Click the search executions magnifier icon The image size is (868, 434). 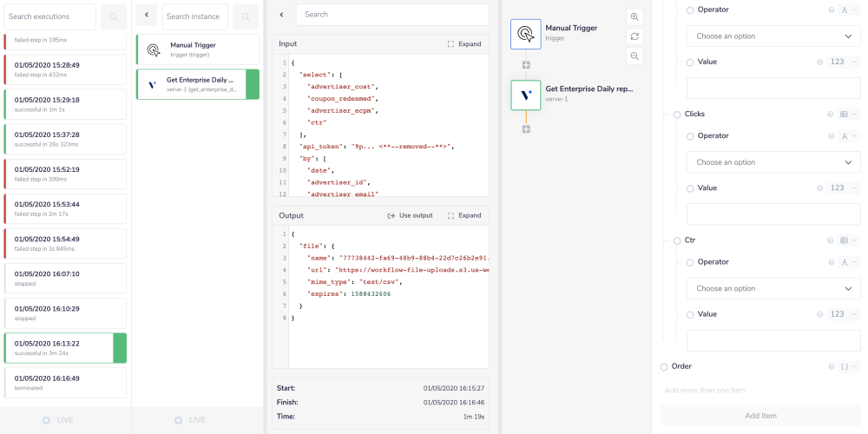[113, 16]
